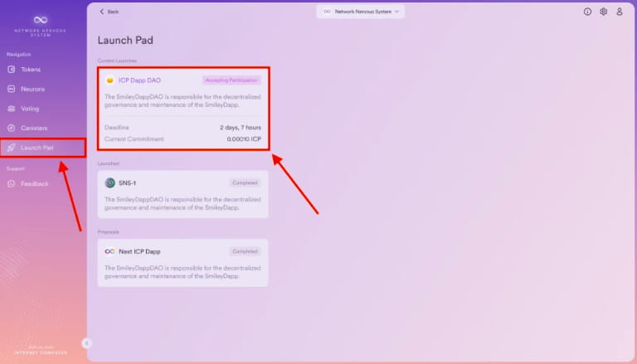Click the Neurons sidebar icon
Screen dimensions: 637x364
(x=12, y=89)
